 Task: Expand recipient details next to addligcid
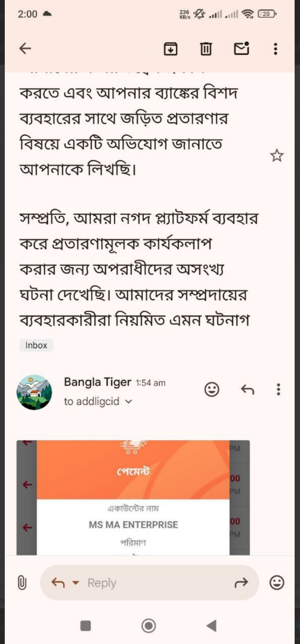click(x=129, y=402)
